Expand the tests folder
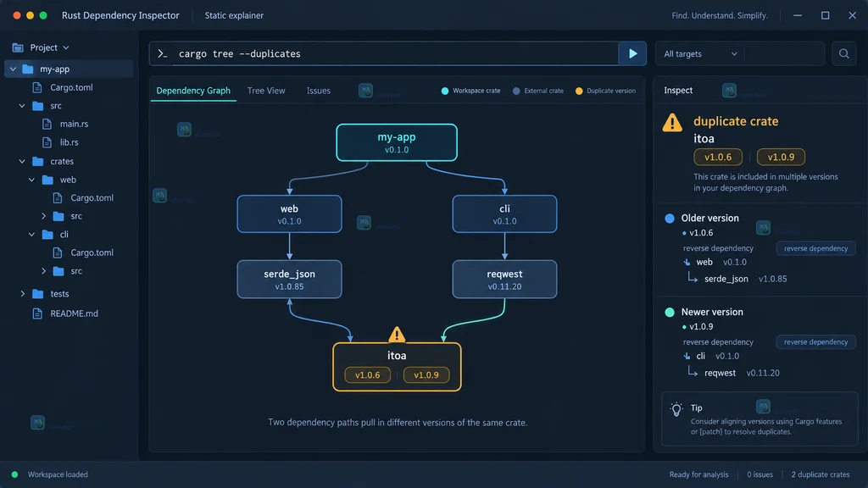The height and width of the screenshot is (488, 868). pos(23,294)
